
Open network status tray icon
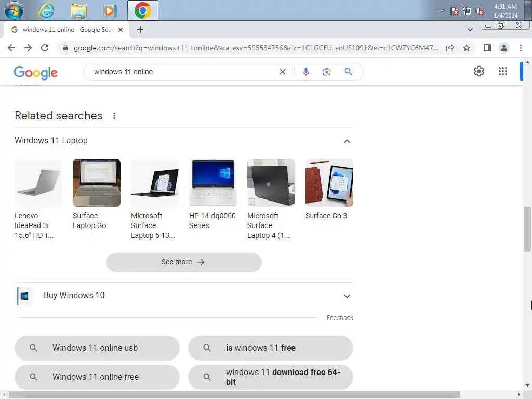pyautogui.click(x=467, y=11)
